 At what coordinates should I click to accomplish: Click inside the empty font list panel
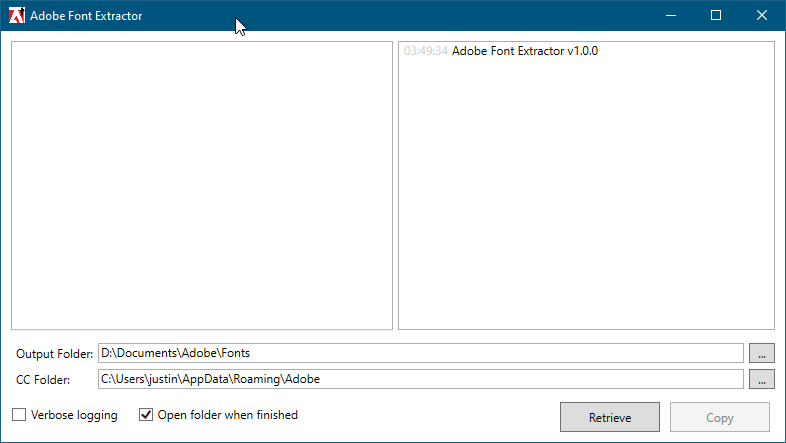tap(202, 185)
